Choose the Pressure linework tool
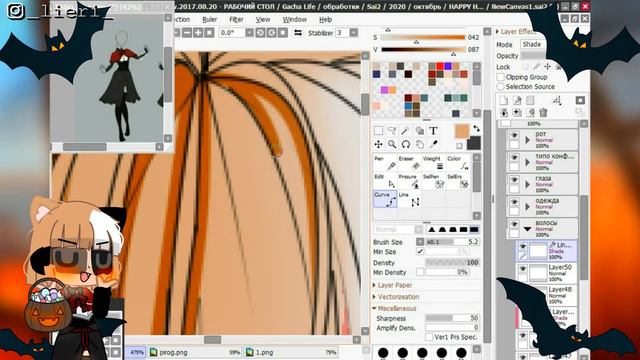This screenshot has width=640, height=360. coord(409,181)
